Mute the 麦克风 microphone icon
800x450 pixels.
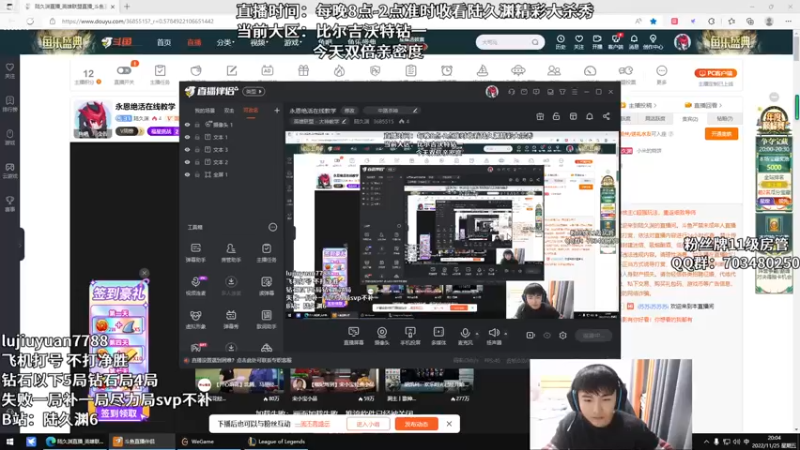click(465, 333)
